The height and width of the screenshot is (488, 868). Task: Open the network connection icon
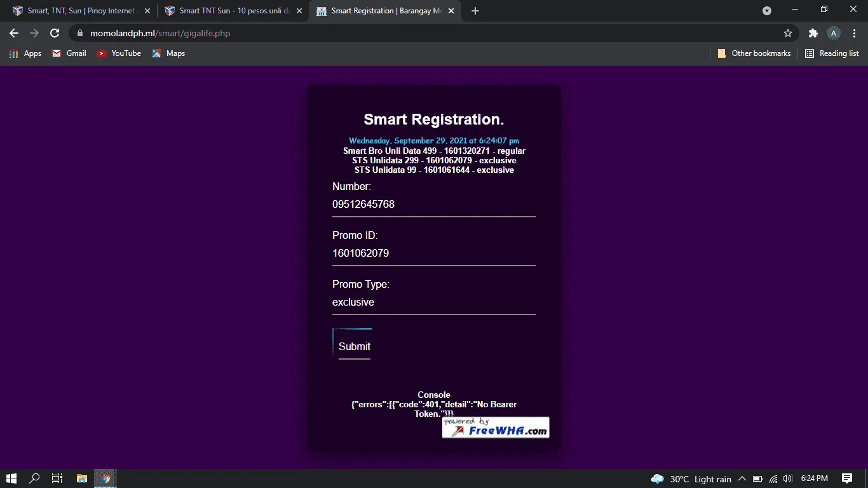(773, 478)
